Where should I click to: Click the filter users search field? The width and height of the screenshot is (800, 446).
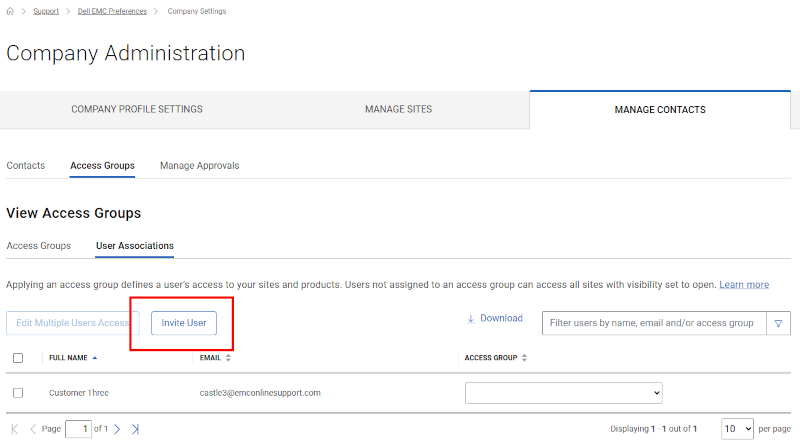[x=653, y=323]
